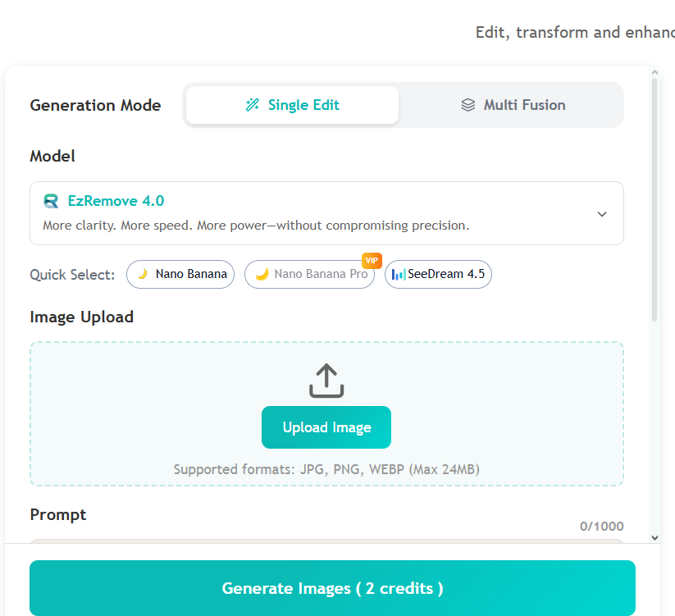This screenshot has height=616, width=675.
Task: Click the stacked layers icon beside Multi Fusion
Action: click(x=468, y=105)
